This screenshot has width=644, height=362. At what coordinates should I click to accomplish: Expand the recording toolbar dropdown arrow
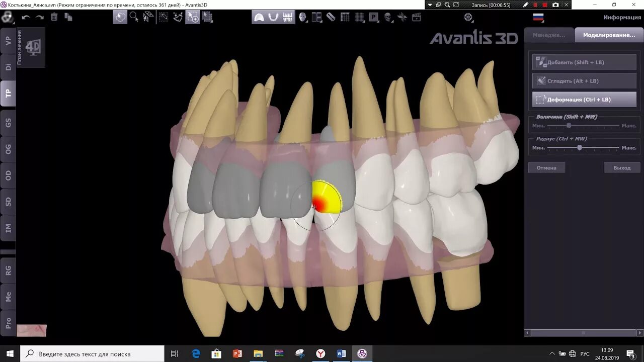pos(430,5)
